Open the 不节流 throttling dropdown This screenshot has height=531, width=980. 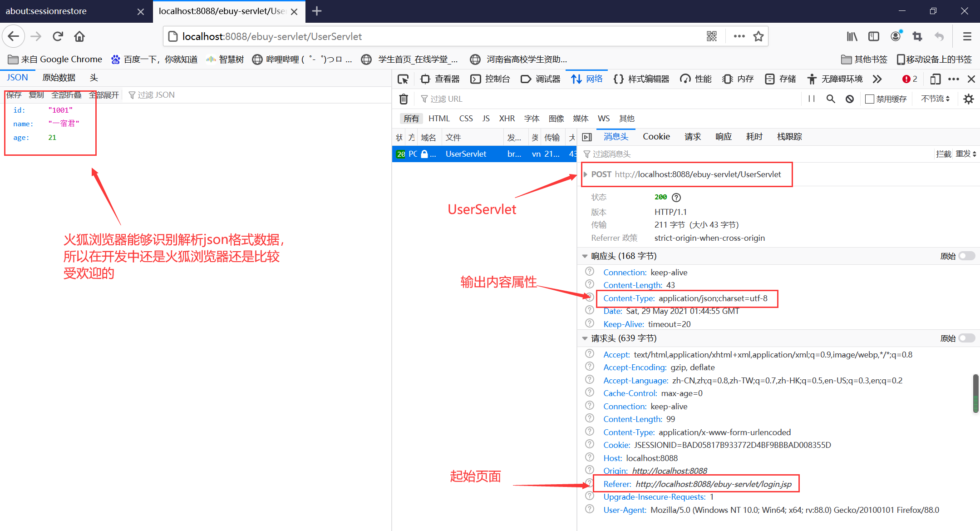coord(935,99)
